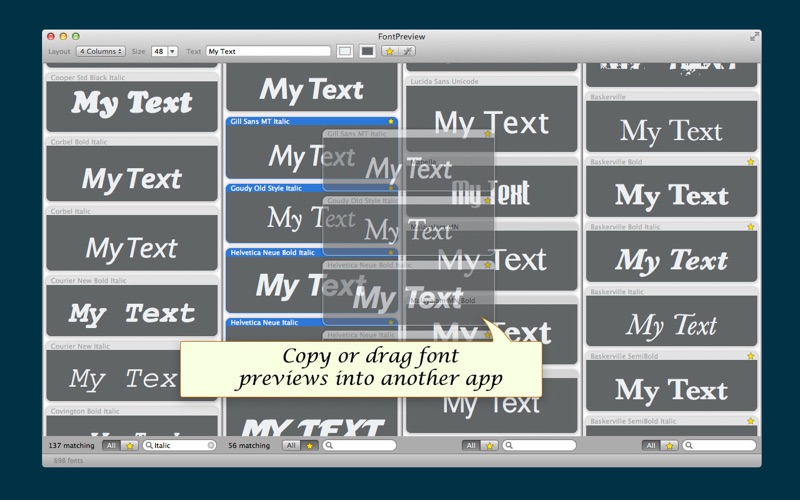Show favorites only in the fourth column

pos(669,445)
